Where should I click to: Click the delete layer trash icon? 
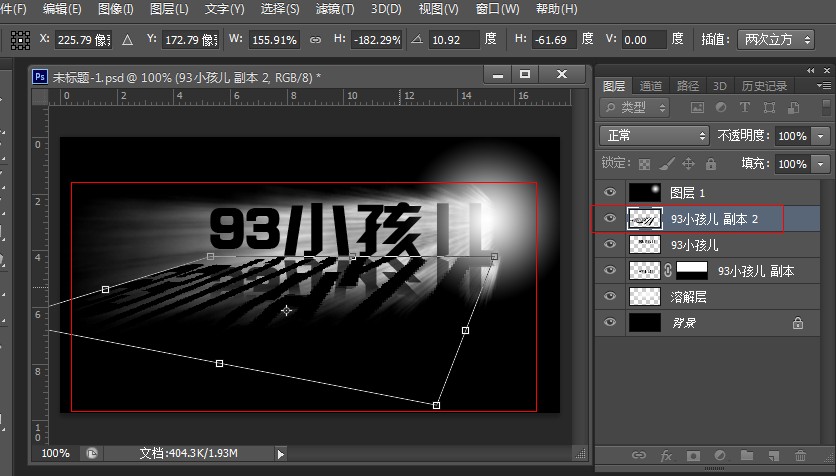(x=799, y=456)
